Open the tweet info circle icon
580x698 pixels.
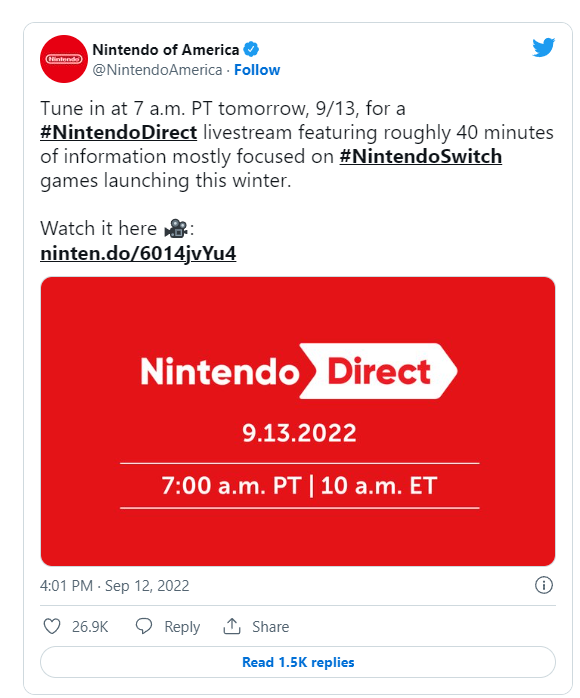click(543, 585)
